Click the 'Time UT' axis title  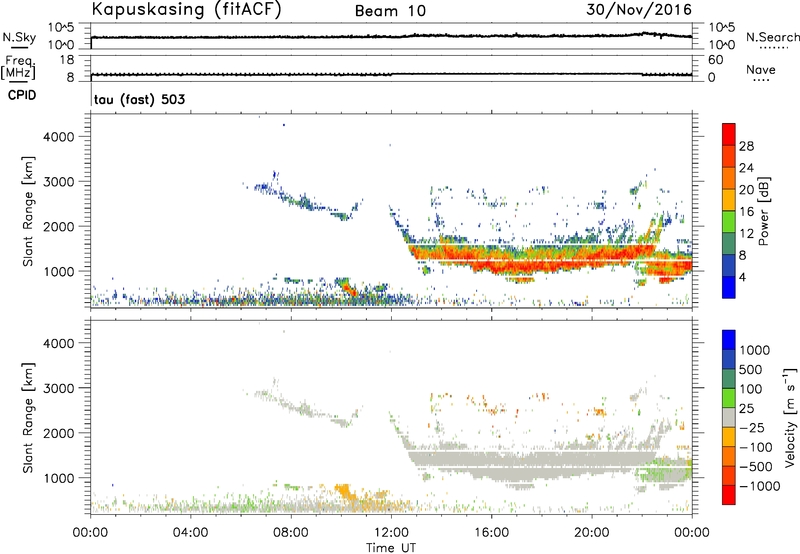coord(391,548)
